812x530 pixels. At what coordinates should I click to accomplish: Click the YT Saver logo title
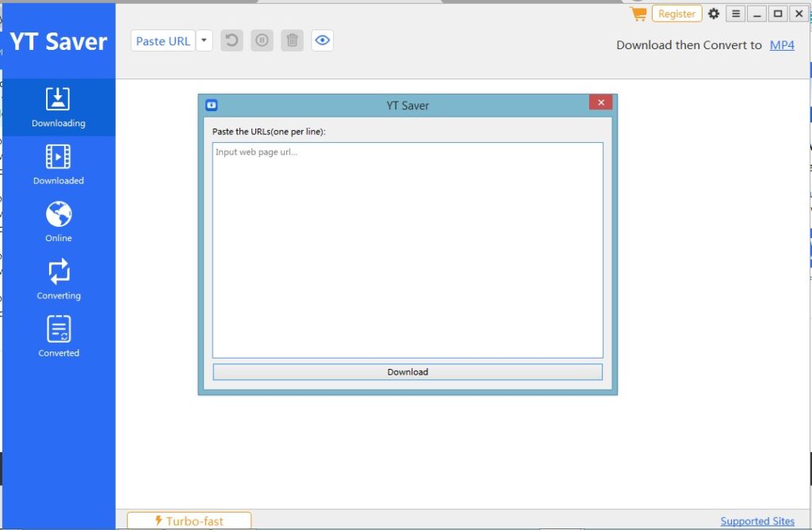click(59, 41)
